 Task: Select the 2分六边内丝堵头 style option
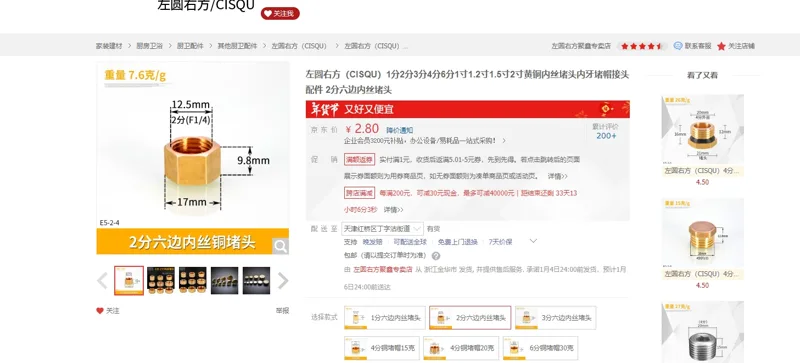coord(470,318)
